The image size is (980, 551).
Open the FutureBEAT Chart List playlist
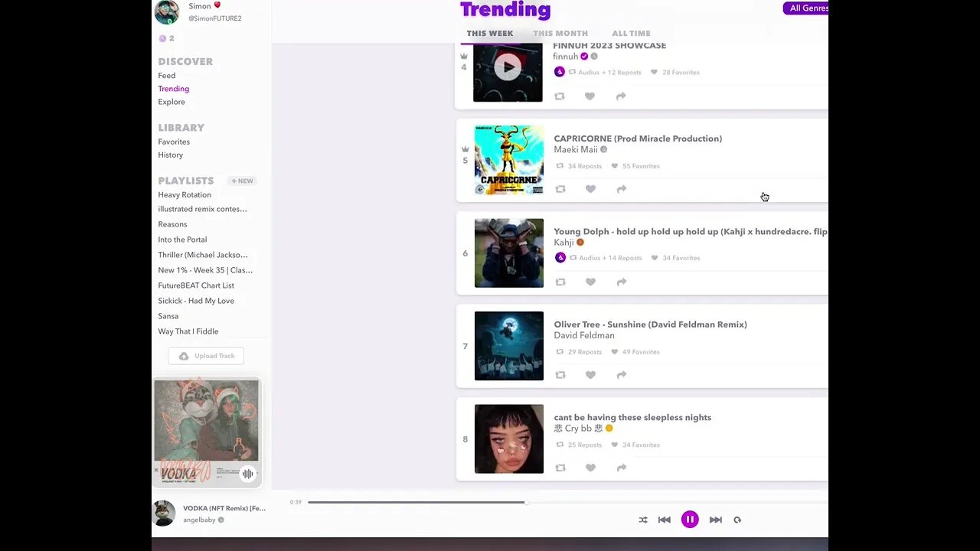coord(196,285)
